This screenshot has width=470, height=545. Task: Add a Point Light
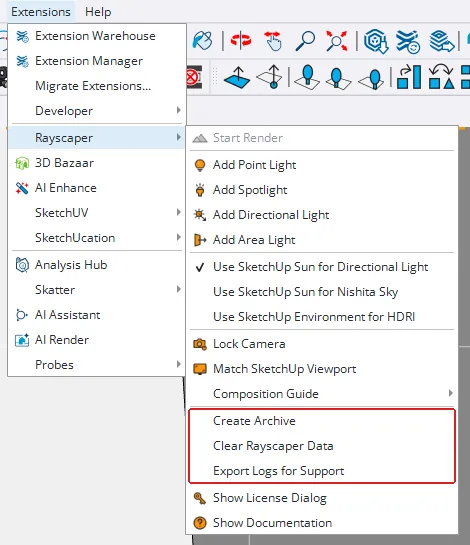tap(322, 165)
